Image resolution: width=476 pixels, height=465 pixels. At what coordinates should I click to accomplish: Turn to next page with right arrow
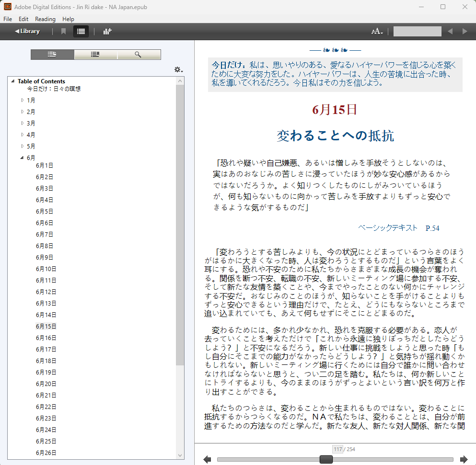464,460
